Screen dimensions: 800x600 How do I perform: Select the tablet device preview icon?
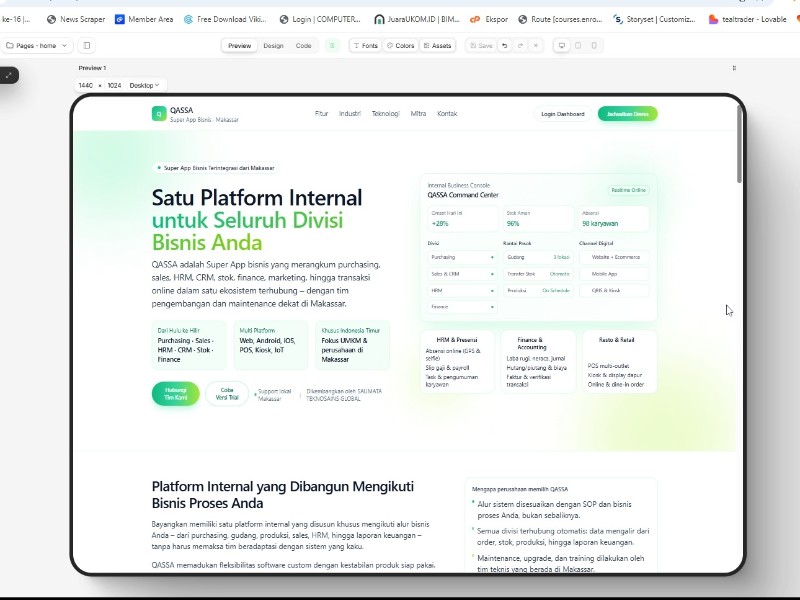click(x=578, y=45)
